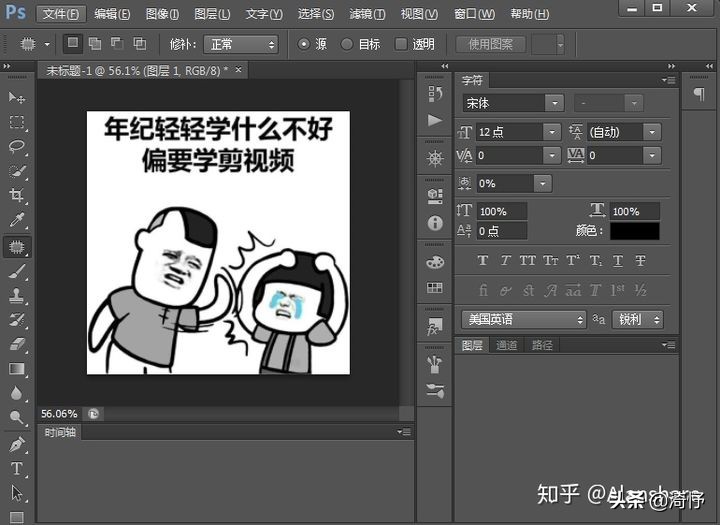720x525 pixels.
Task: Enable the 透明 (Transparent) checkbox
Action: click(x=401, y=44)
